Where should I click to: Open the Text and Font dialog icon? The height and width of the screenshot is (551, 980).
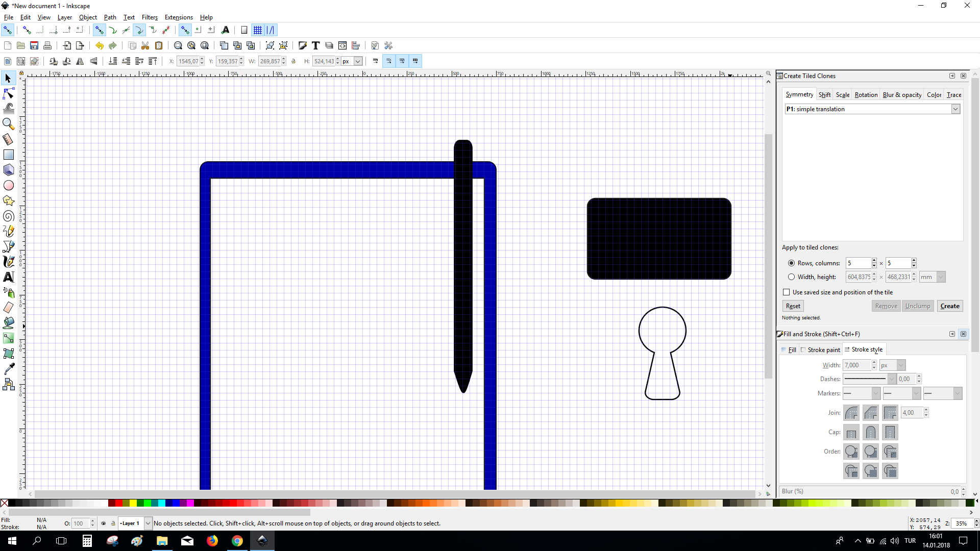pyautogui.click(x=316, y=45)
